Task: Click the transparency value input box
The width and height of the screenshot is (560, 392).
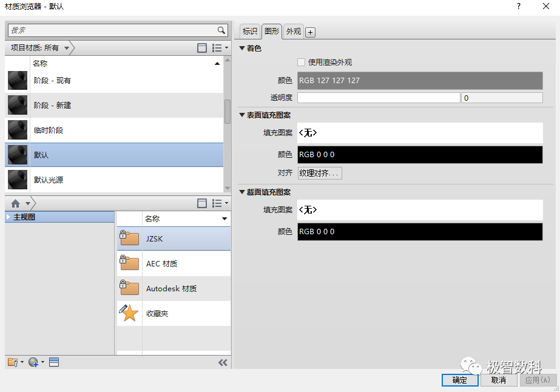Action: click(502, 98)
